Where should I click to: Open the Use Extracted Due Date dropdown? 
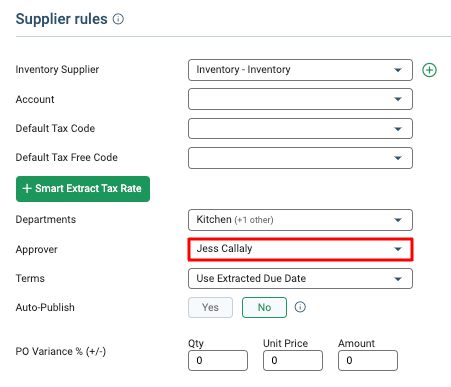300,279
